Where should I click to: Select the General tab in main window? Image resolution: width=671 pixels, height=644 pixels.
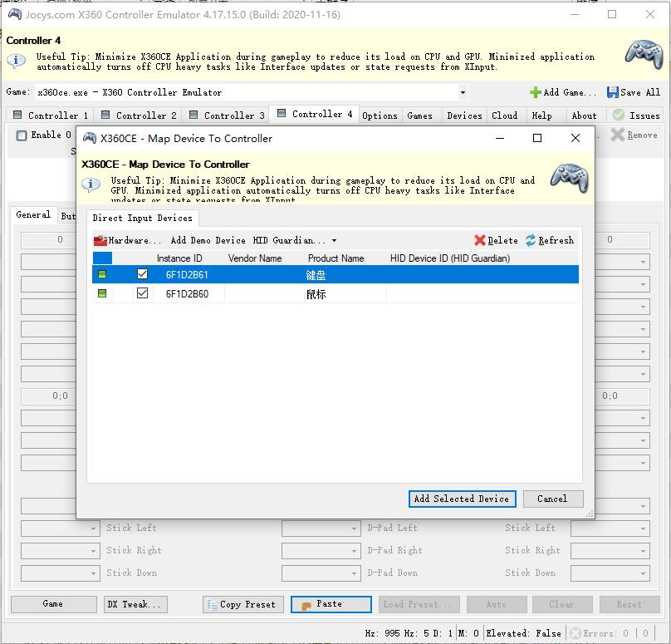[33, 214]
